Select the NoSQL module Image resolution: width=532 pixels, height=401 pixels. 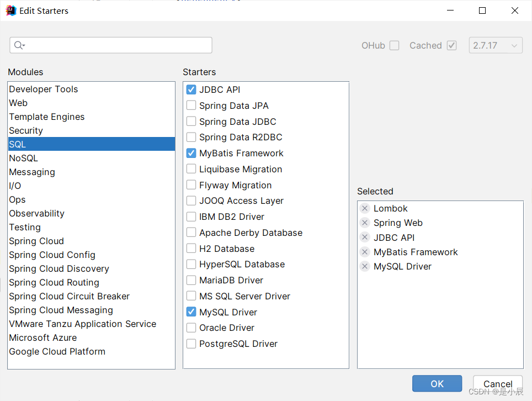[x=91, y=158]
